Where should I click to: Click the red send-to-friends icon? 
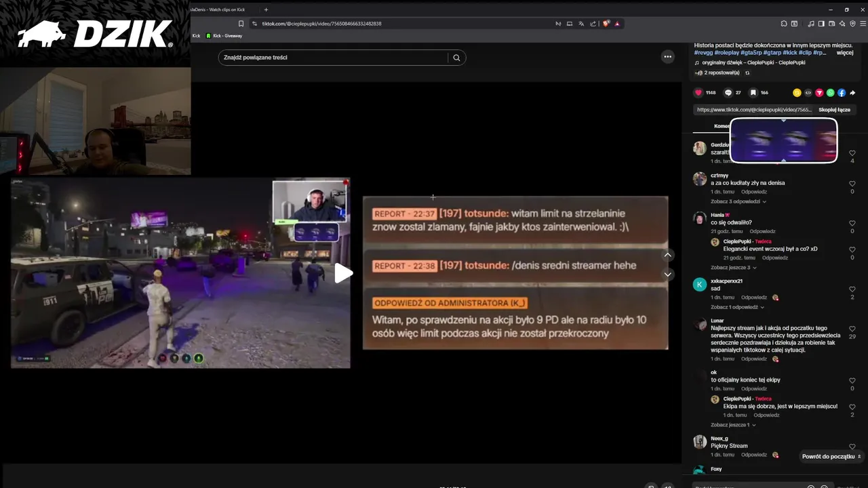click(819, 93)
